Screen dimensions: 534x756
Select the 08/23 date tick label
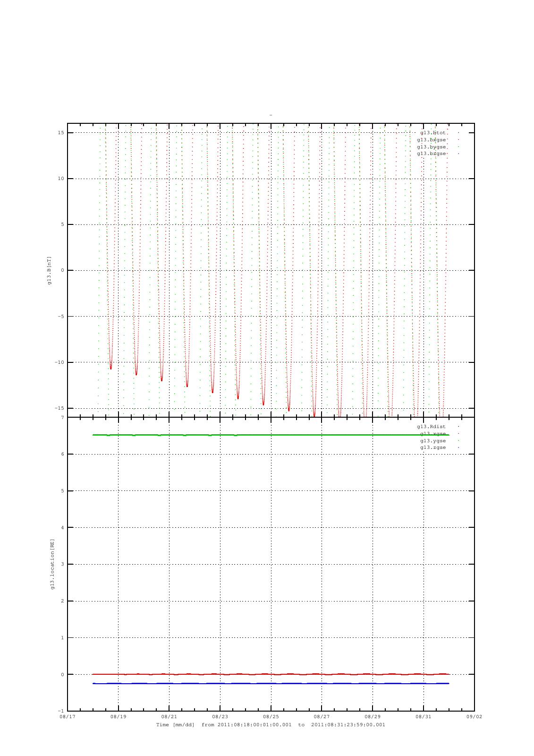pyautogui.click(x=220, y=717)
